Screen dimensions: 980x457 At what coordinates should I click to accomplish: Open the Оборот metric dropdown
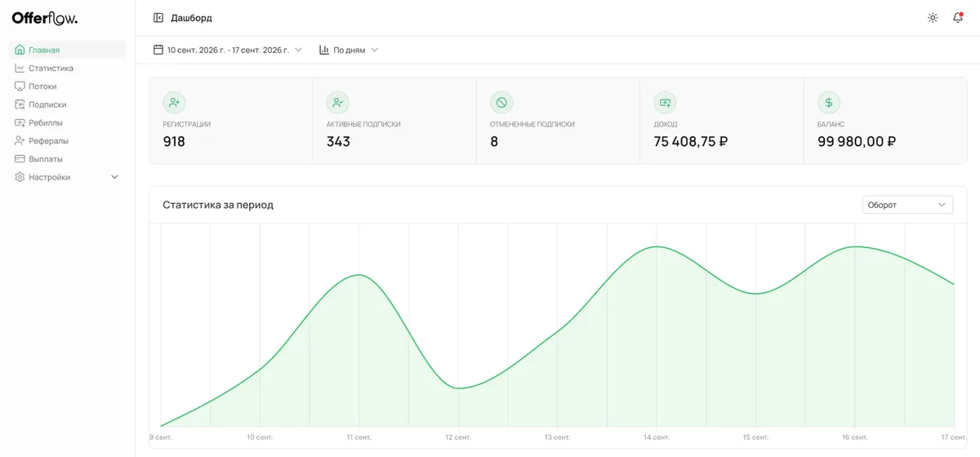(907, 205)
